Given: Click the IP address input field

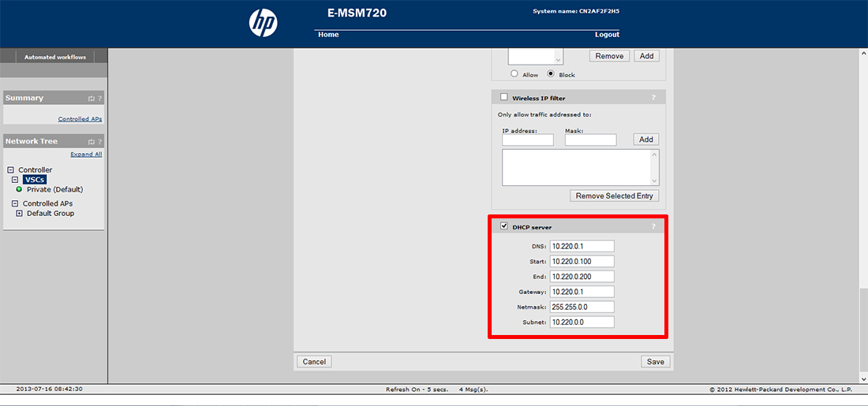Looking at the screenshot, I should click(528, 140).
